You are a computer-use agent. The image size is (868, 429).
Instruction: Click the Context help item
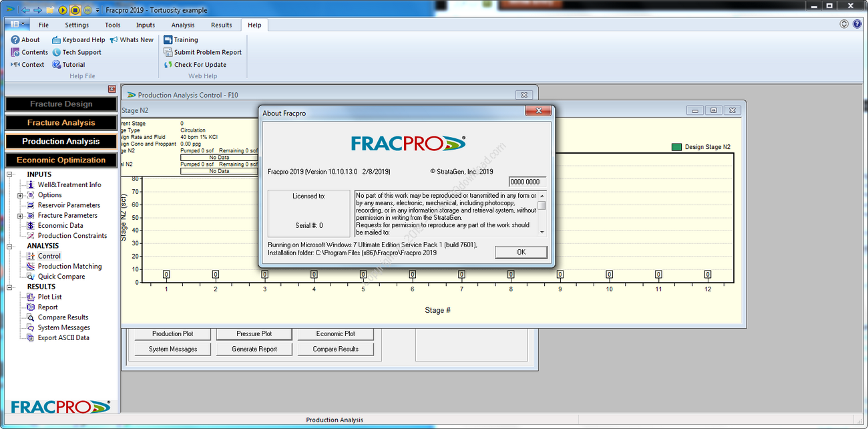pos(28,65)
